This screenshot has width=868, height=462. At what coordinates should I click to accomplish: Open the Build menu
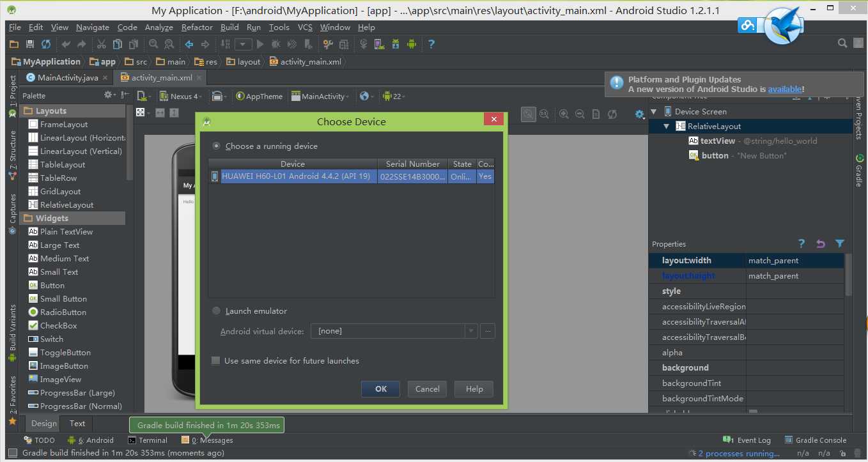(x=229, y=27)
